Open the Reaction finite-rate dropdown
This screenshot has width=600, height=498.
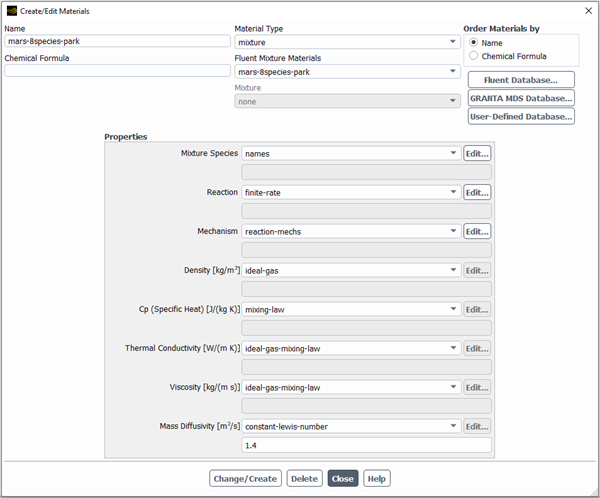pyautogui.click(x=351, y=193)
